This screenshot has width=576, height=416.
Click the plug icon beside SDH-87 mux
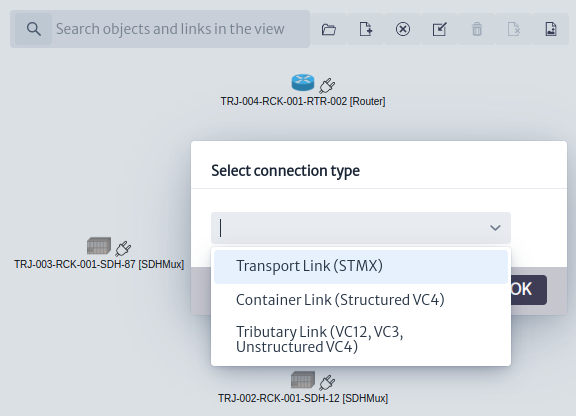tap(123, 248)
